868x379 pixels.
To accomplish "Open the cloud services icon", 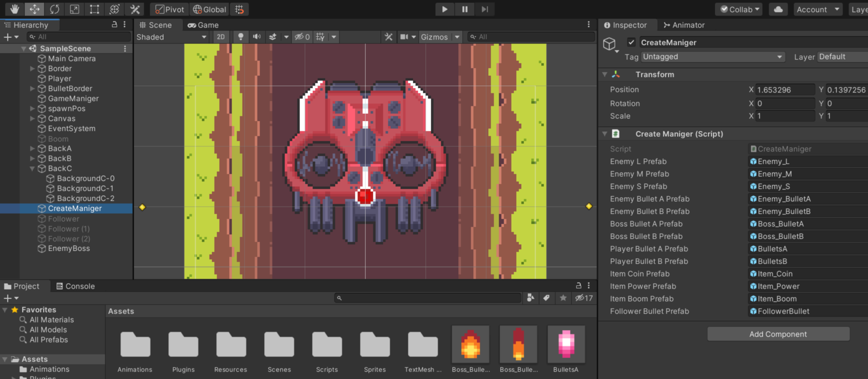I will [x=778, y=9].
